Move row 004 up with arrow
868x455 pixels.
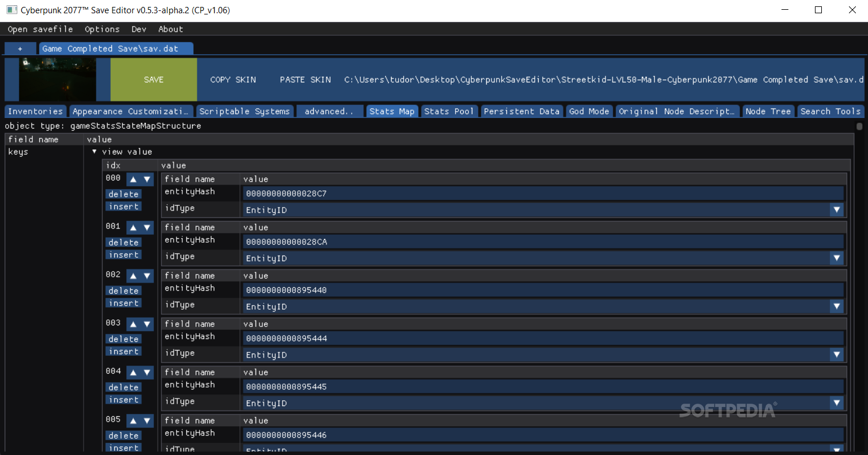coord(133,373)
